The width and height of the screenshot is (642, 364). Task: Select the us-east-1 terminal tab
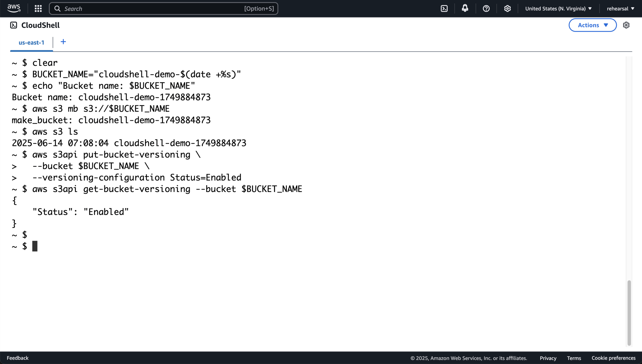pos(31,43)
